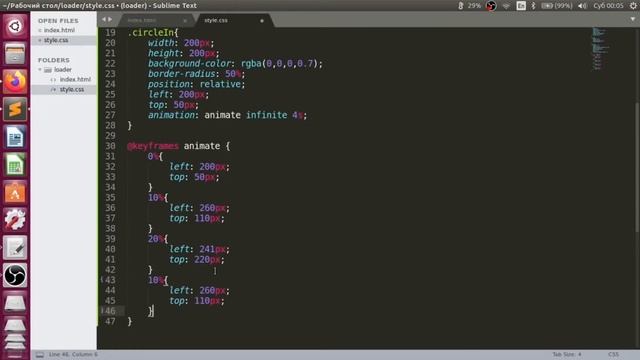Click 'Line 46, Column' status text
This screenshot has height=360, width=640.
(x=73, y=354)
